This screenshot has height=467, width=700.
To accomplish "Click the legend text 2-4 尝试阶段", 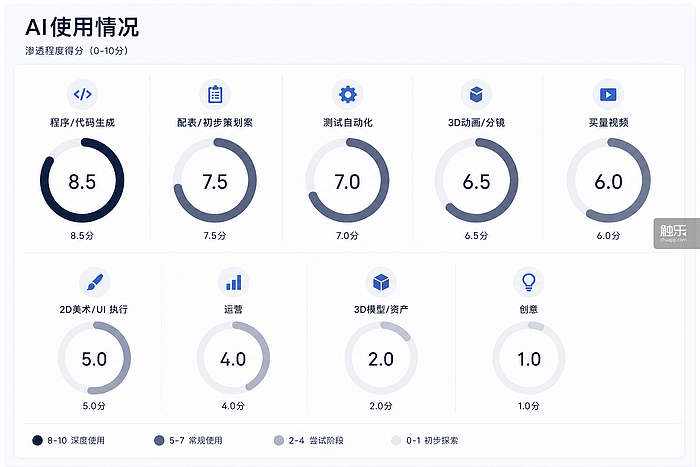I will 316,441.
